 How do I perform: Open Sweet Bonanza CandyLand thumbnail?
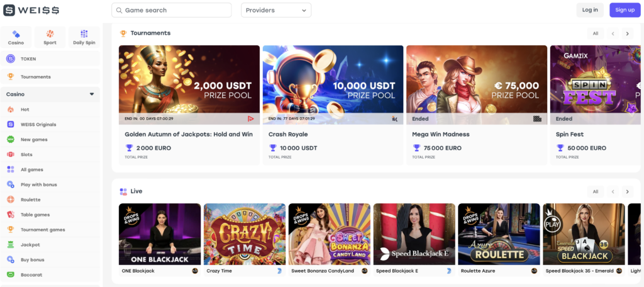point(330,234)
